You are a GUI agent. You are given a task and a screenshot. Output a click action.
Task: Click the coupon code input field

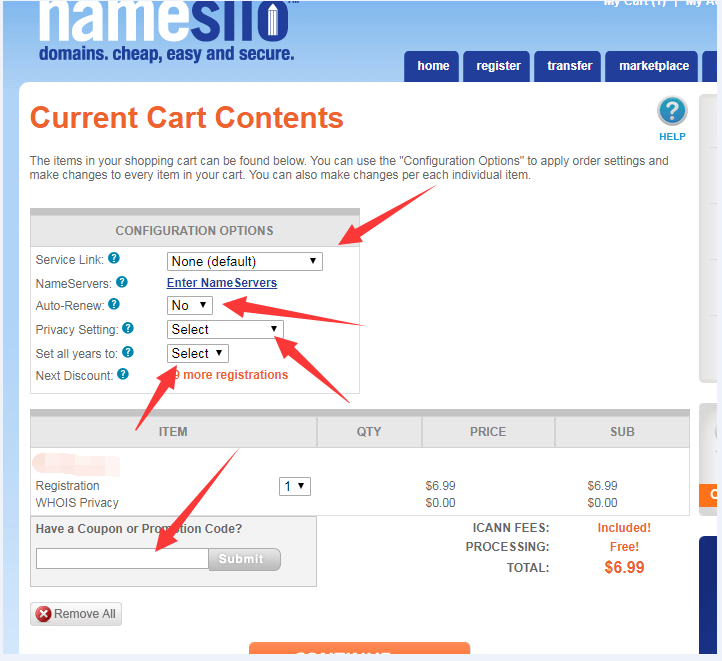pos(122,559)
